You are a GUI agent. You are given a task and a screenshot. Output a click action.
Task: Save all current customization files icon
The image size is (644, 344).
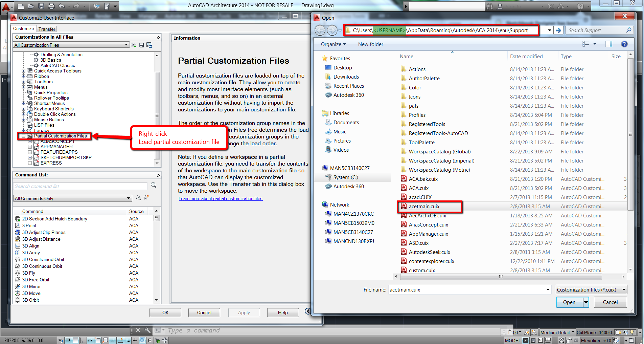coord(141,45)
